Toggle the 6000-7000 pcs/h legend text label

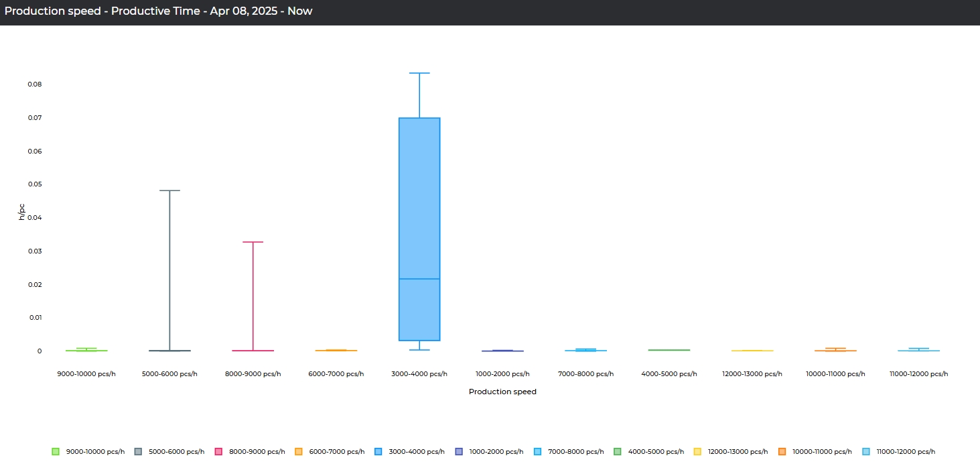click(336, 452)
